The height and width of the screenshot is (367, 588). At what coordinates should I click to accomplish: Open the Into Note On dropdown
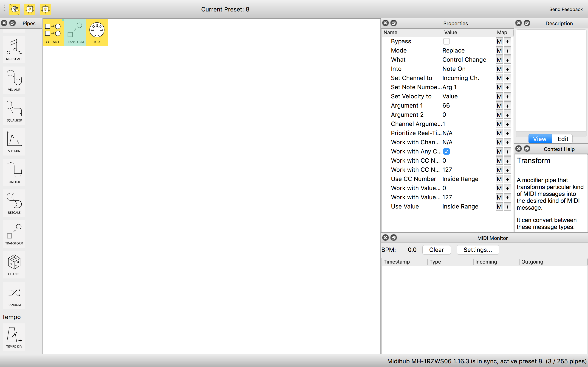click(x=454, y=69)
